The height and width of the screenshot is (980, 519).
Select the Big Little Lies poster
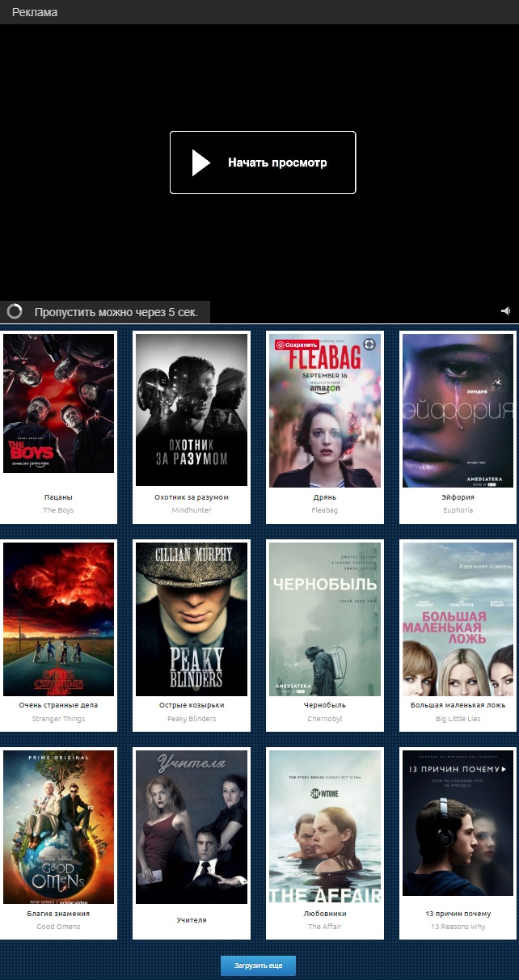[x=458, y=619]
